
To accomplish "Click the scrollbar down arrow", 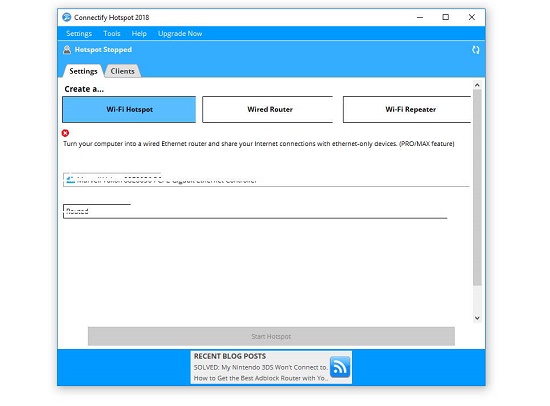I will (477, 318).
